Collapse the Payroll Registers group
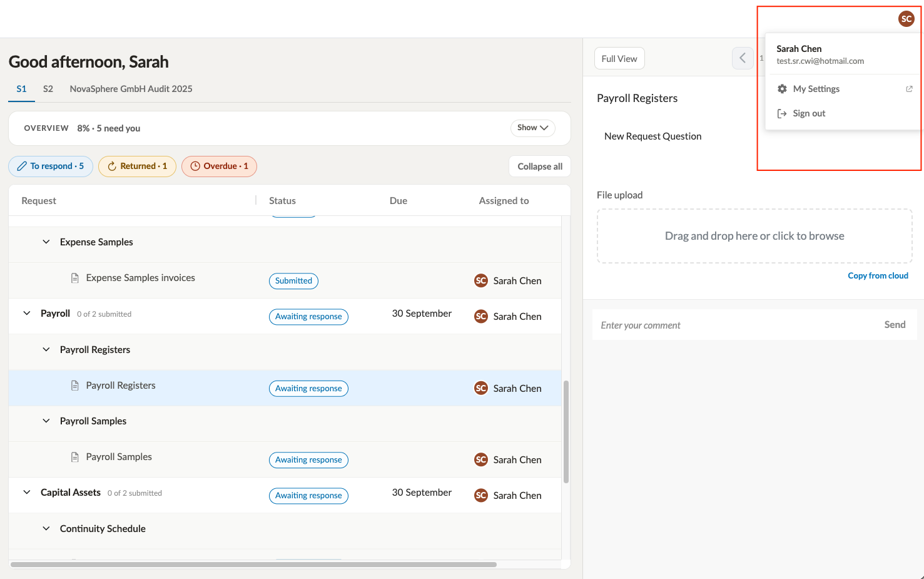 (x=46, y=349)
